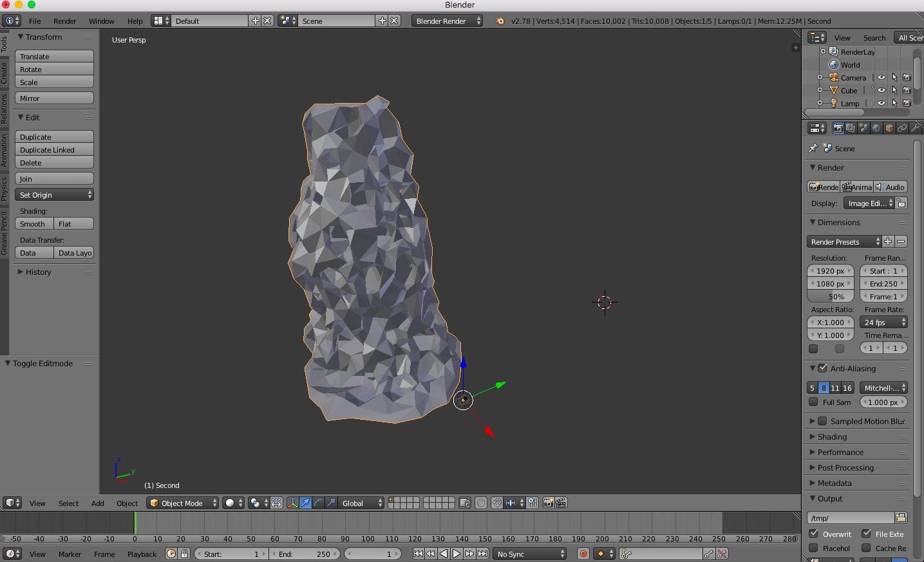Click the Animation render button
Image resolution: width=924 pixels, height=562 pixels.
tap(856, 187)
